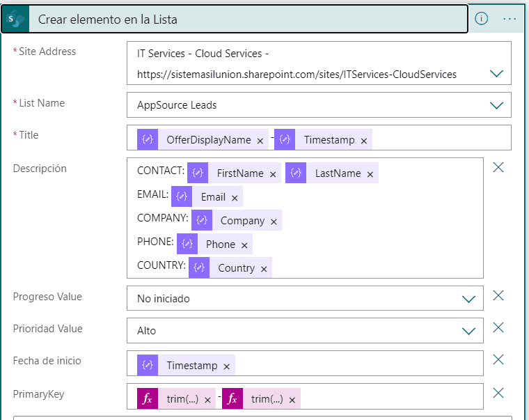This screenshot has height=420, width=529.
Task: Expand the Progreso Value dropdown
Action: (x=468, y=299)
